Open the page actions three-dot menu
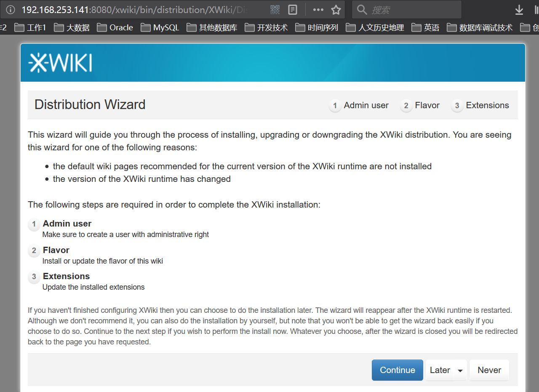This screenshot has width=539, height=392. (318, 9)
